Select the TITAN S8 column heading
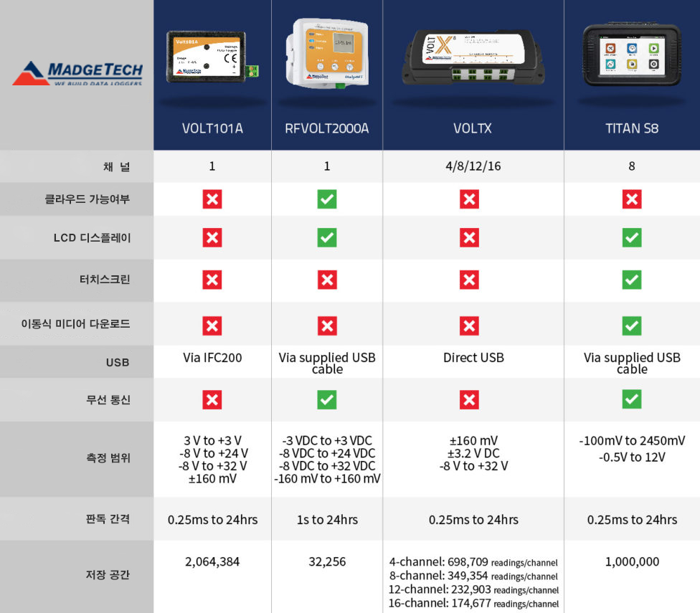The image size is (700, 613). (632, 128)
